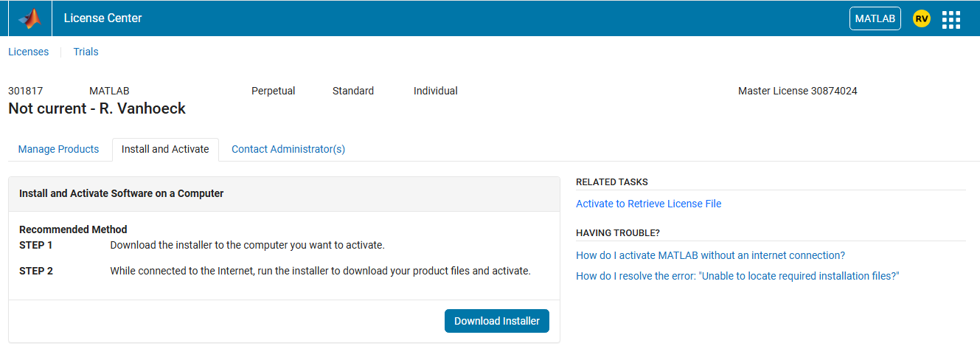Click the 'Not current - R. Vanhoeck' heading
Image resolution: width=980 pixels, height=363 pixels.
coord(97,109)
